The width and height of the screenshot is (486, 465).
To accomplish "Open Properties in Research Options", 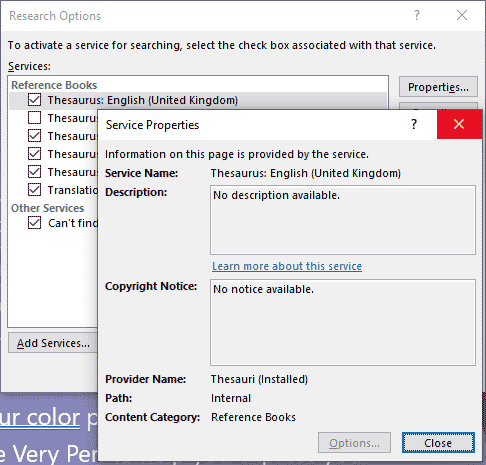I will (x=438, y=87).
